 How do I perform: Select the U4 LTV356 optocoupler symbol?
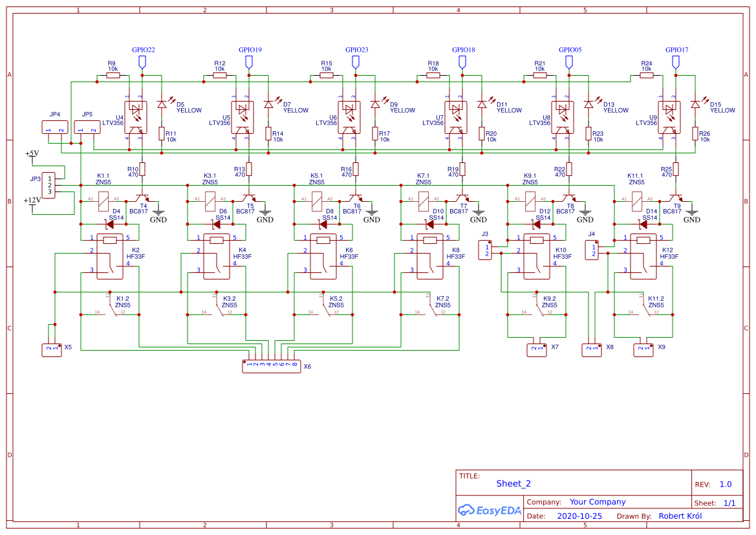pyautogui.click(x=135, y=118)
